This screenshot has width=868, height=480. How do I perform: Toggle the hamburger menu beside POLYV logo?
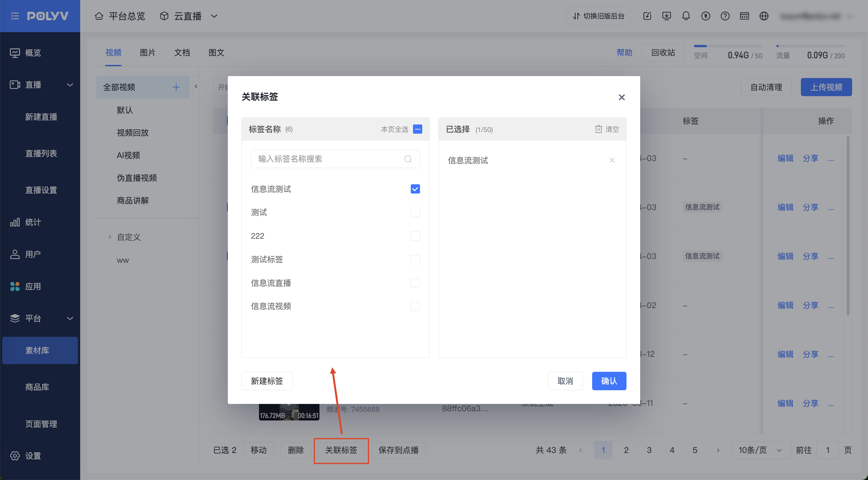pos(15,16)
